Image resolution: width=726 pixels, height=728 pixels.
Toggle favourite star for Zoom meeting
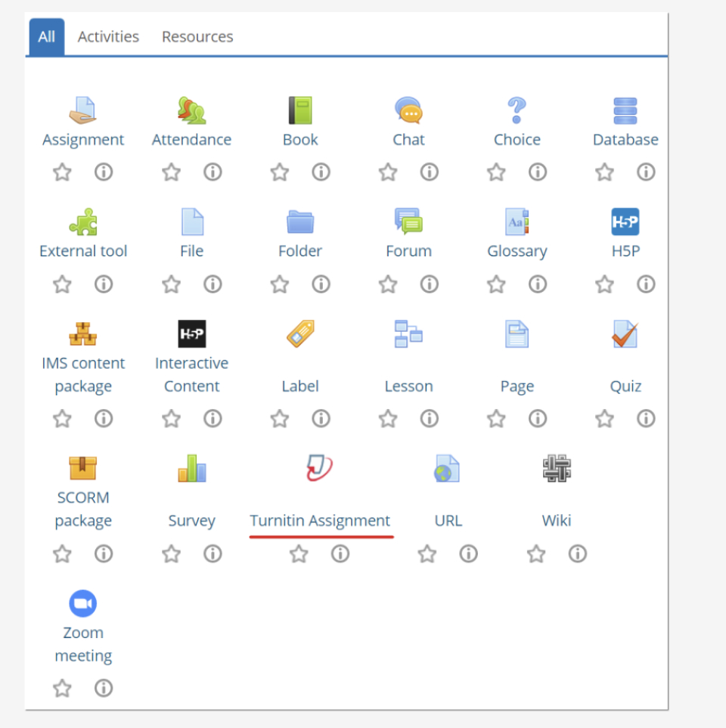[x=62, y=688]
